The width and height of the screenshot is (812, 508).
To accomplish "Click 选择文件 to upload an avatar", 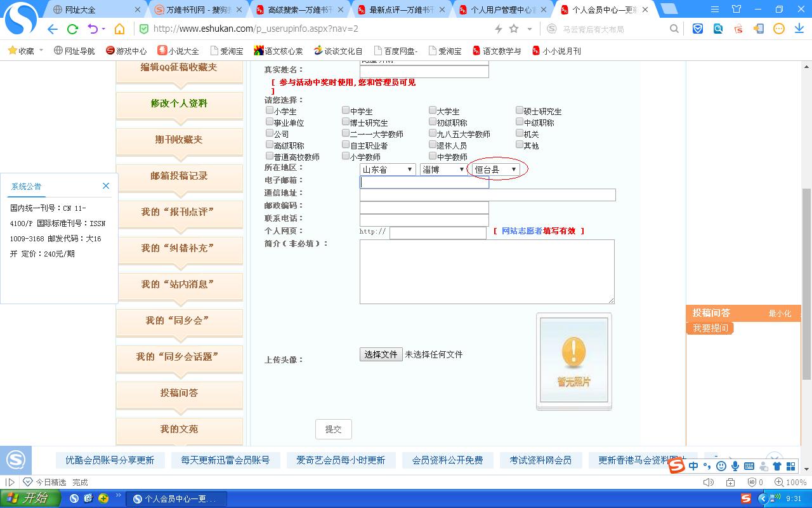I will tap(381, 354).
